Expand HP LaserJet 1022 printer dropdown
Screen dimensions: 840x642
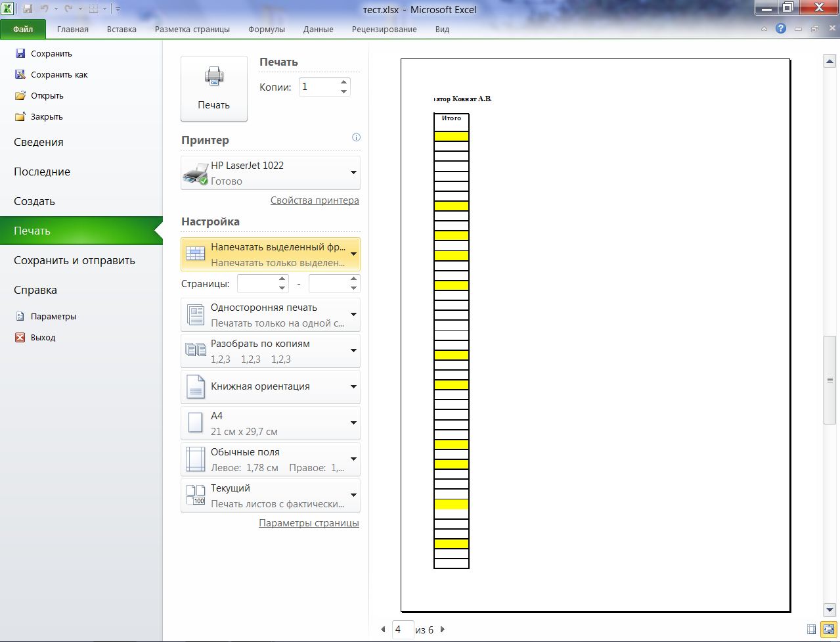pos(271,173)
